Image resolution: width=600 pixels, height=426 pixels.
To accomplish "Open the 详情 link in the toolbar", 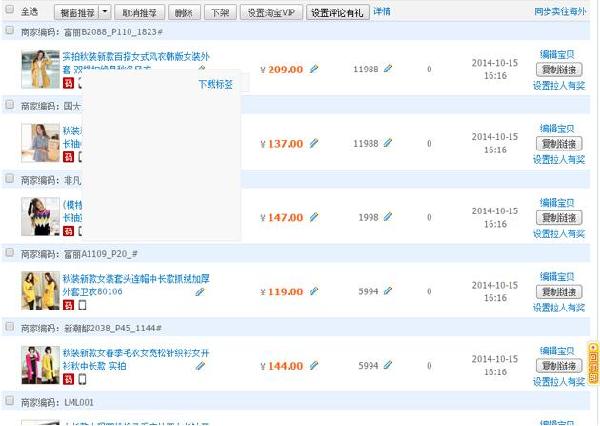I will coord(382,12).
